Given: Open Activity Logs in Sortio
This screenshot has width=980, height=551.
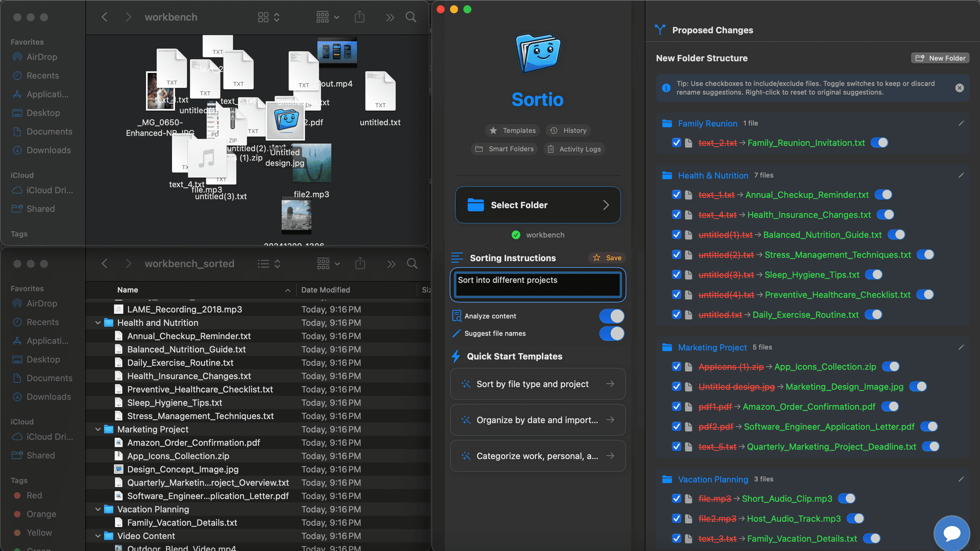Looking at the screenshot, I should pos(574,149).
